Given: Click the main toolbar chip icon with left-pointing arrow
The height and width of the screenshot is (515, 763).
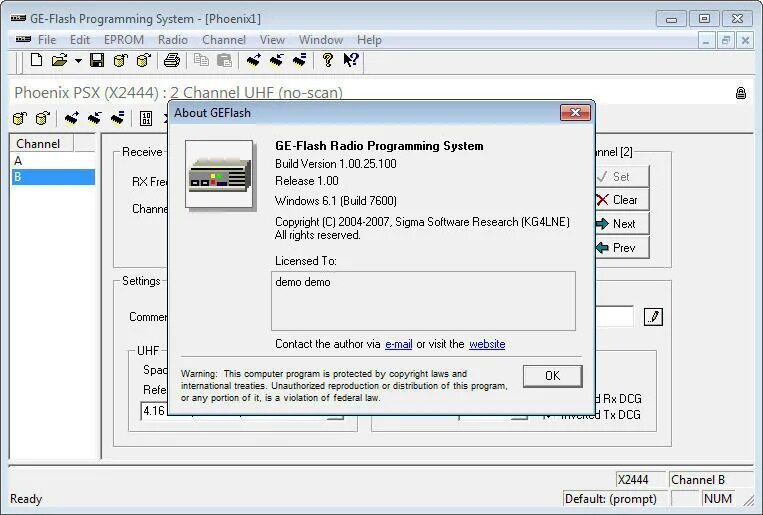Looking at the screenshot, I should pos(276,60).
